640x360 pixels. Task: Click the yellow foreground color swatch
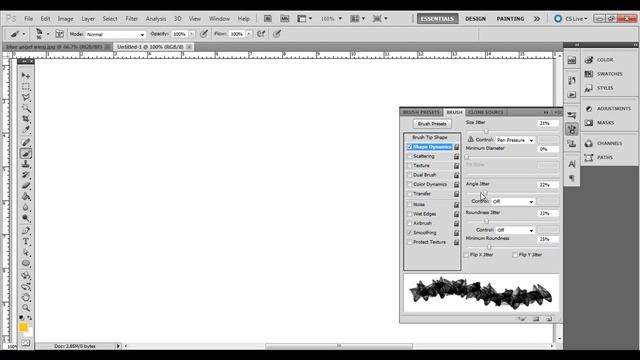tap(23, 327)
